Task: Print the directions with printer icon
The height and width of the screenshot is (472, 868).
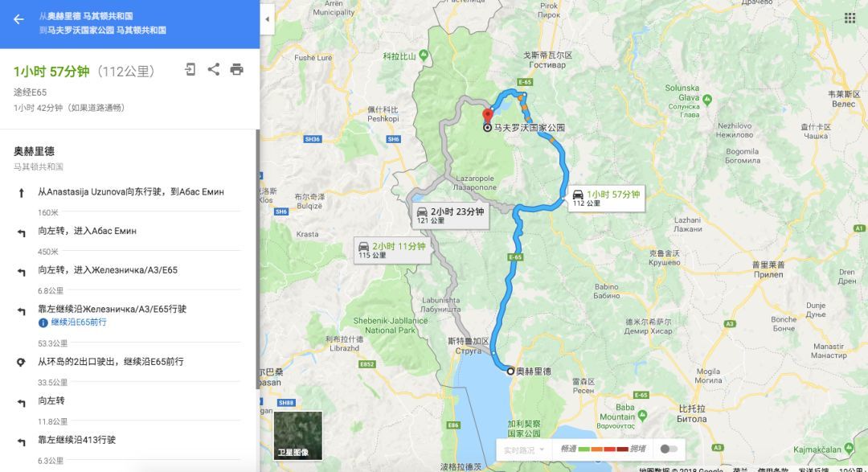Action: pyautogui.click(x=237, y=69)
